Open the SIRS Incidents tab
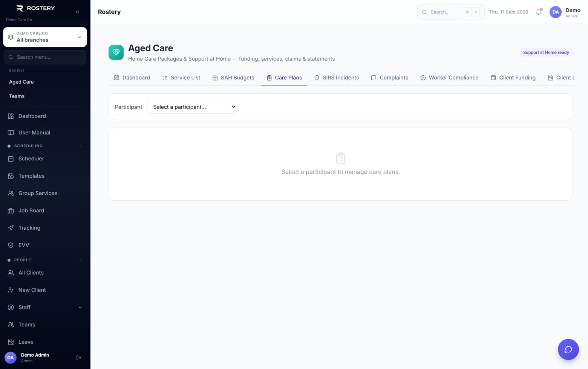588x369 pixels. click(x=337, y=78)
